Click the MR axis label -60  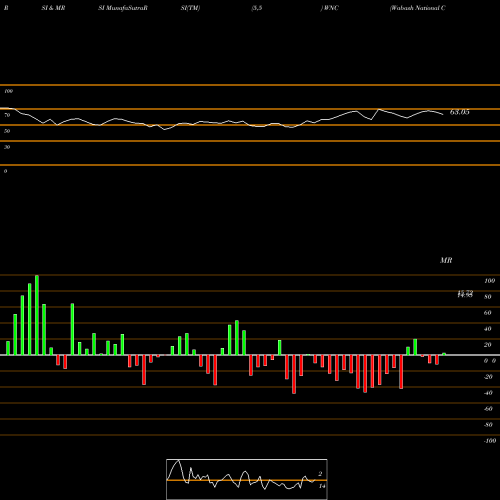(488, 409)
